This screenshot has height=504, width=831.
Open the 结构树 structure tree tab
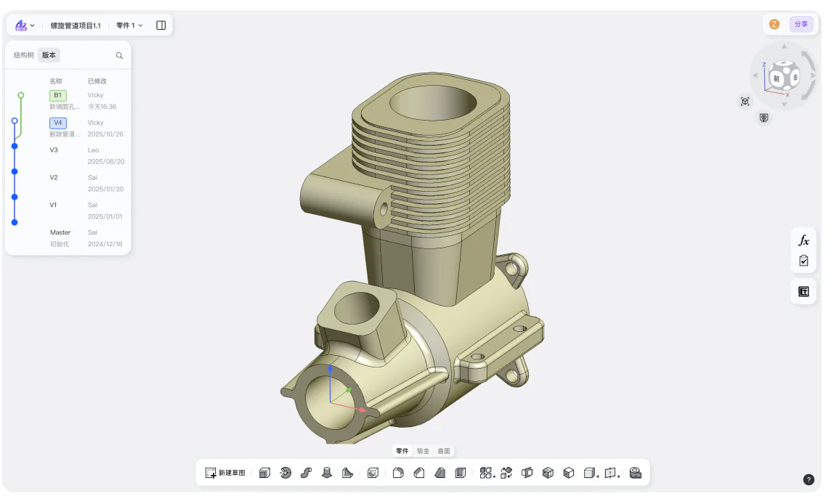[24, 55]
